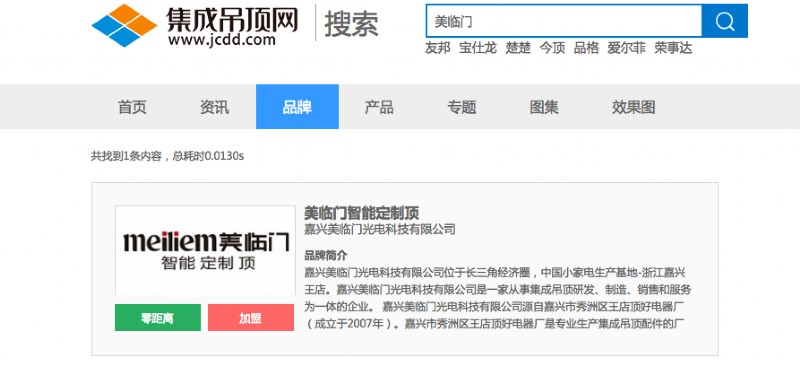This screenshot has width=800, height=366.
Task: Click the 宝仕龙 hot keyword link
Action: [478, 48]
